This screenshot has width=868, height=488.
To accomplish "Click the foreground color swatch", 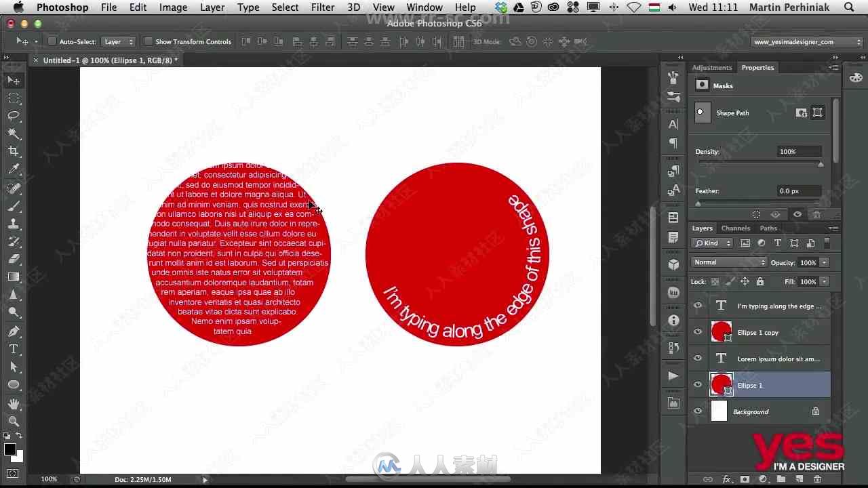I will pos(10,449).
